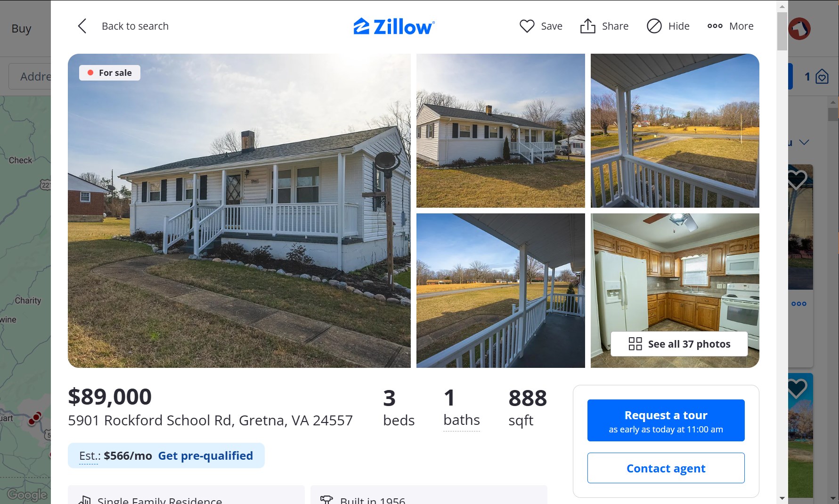This screenshot has height=504, width=839.
Task: Toggle heart on first background listing card
Action: tap(797, 179)
